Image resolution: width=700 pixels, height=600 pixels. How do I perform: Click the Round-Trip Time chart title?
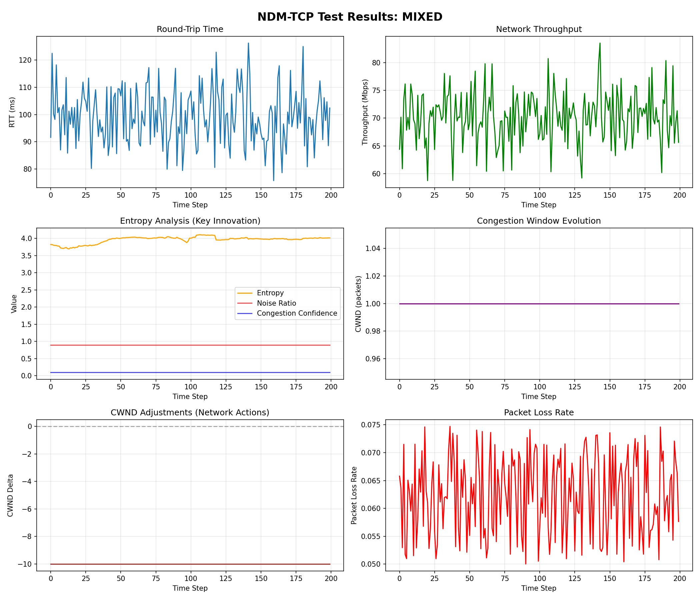190,29
